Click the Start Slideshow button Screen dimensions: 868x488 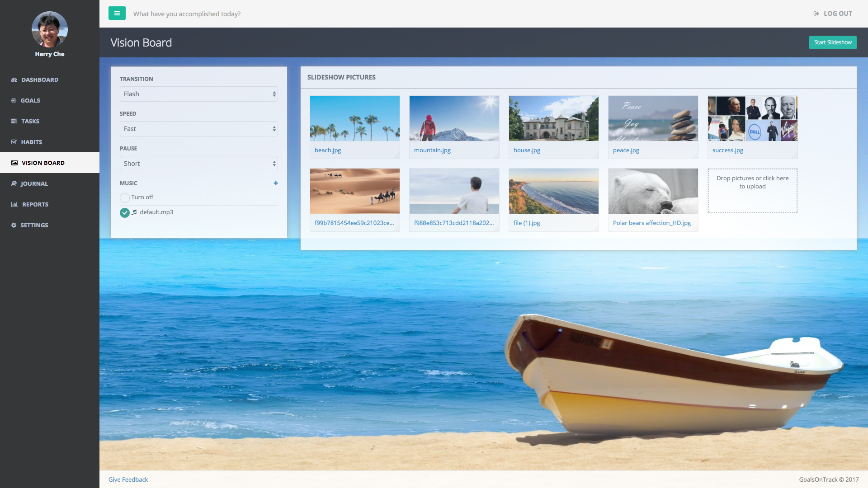tap(833, 42)
